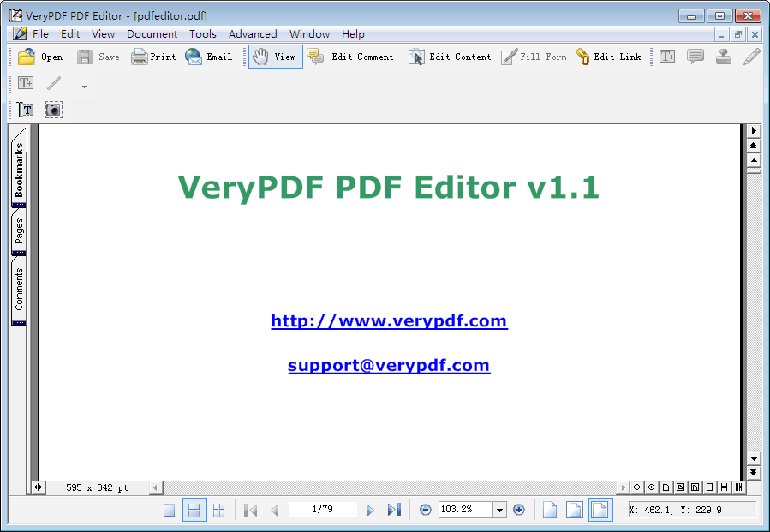Image resolution: width=770 pixels, height=532 pixels.
Task: Open the Advanced menu
Action: pyautogui.click(x=253, y=34)
